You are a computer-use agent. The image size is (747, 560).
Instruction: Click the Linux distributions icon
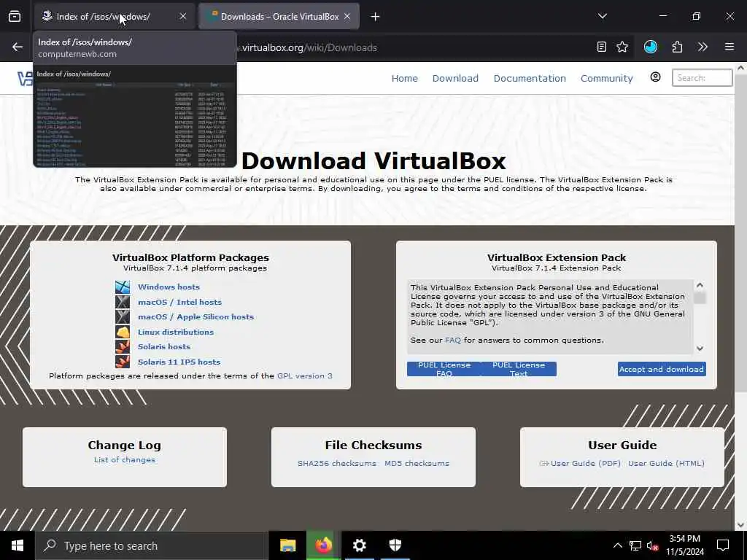(123, 332)
